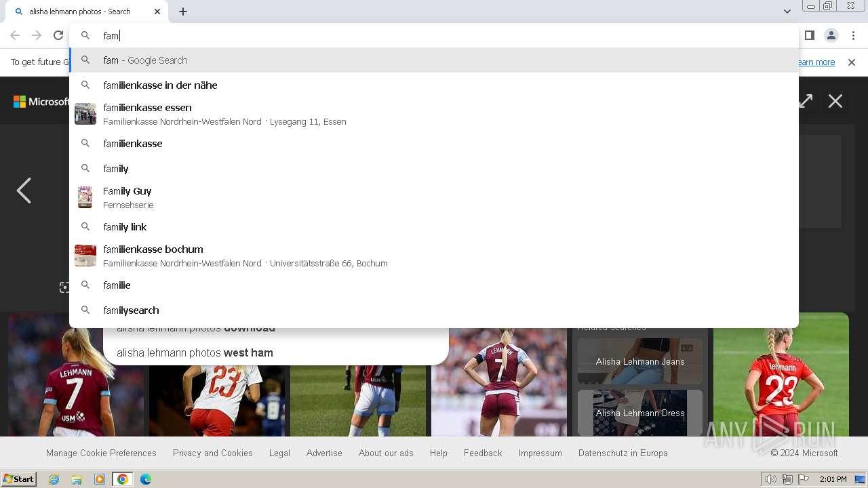Go forward with the browser forward arrow
The image size is (868, 488).
click(x=37, y=35)
